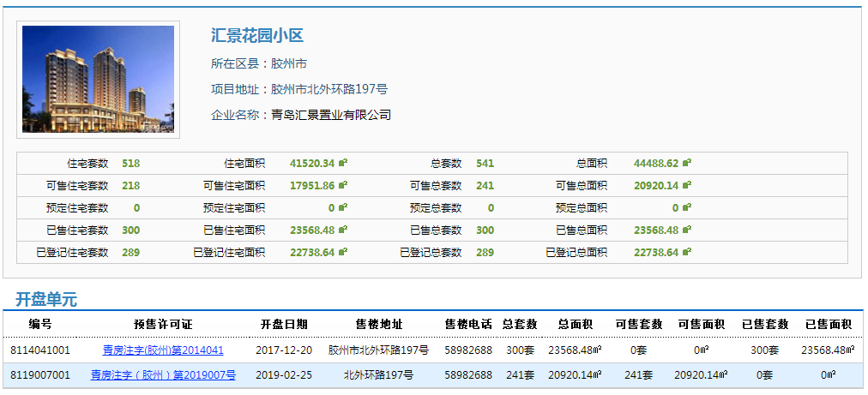Click project address 胶州市北外环路197号 in header

(x=329, y=89)
